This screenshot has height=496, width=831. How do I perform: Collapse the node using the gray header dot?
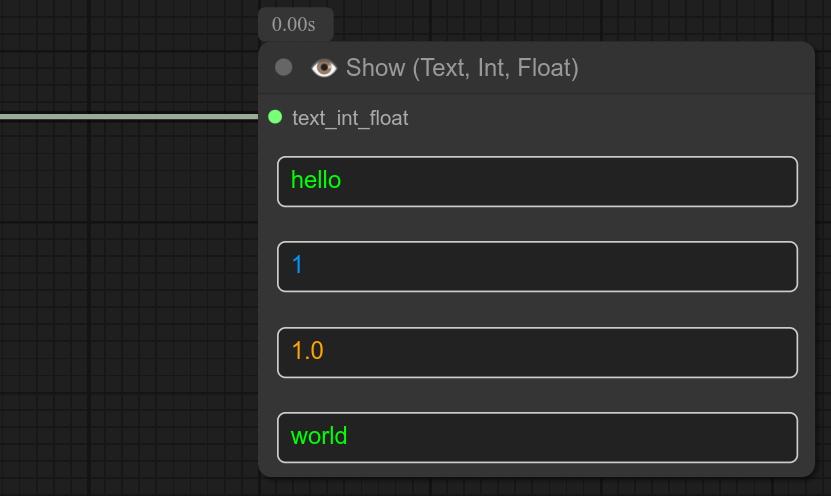[x=284, y=68]
